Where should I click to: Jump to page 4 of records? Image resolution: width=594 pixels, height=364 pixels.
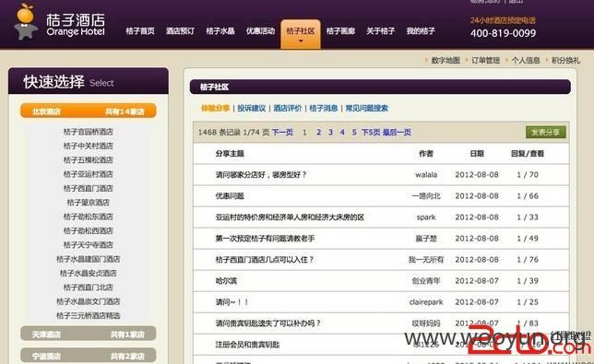point(342,132)
